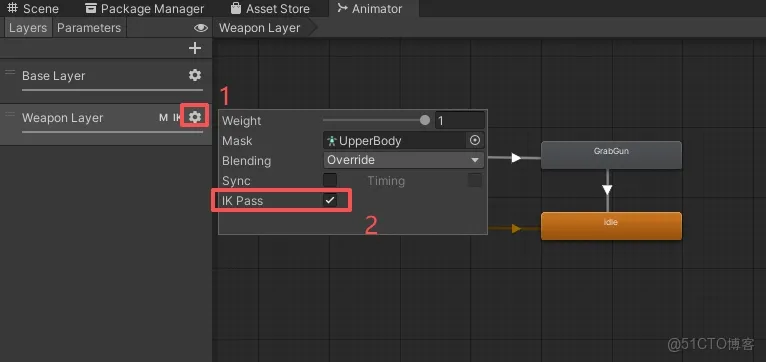Image resolution: width=766 pixels, height=362 pixels.
Task: Open Base Layer settings gear
Action: coord(195,75)
